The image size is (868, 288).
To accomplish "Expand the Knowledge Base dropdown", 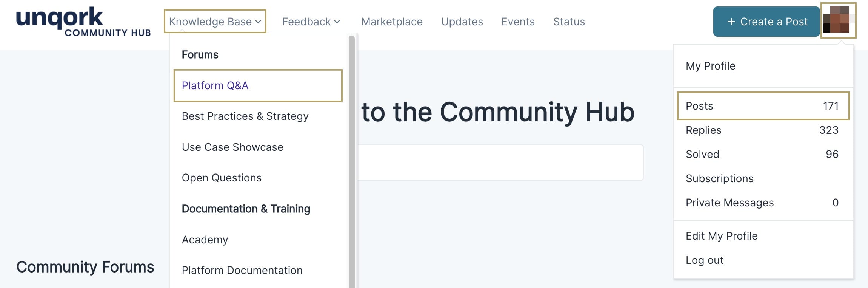I will coord(215,22).
